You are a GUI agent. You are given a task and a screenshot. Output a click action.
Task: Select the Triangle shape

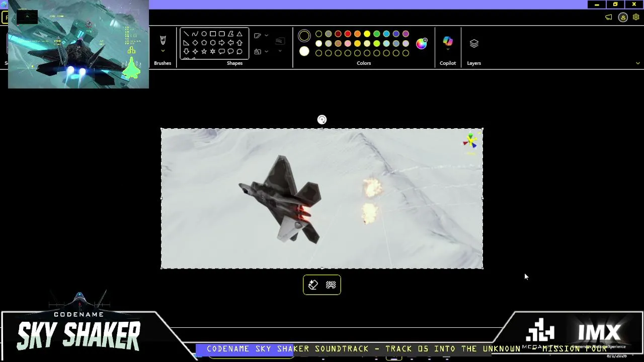[x=239, y=34]
